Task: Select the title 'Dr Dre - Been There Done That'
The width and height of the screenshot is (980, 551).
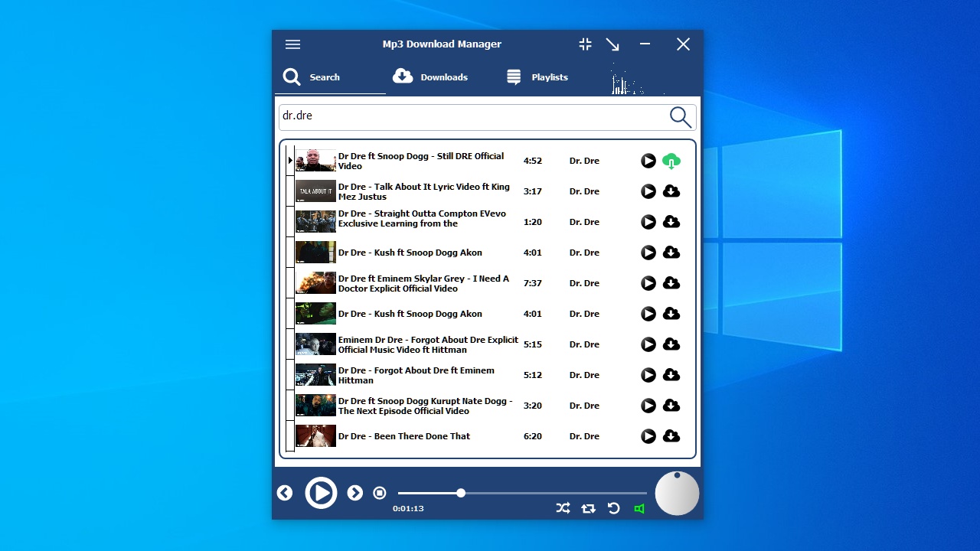Action: pos(404,436)
